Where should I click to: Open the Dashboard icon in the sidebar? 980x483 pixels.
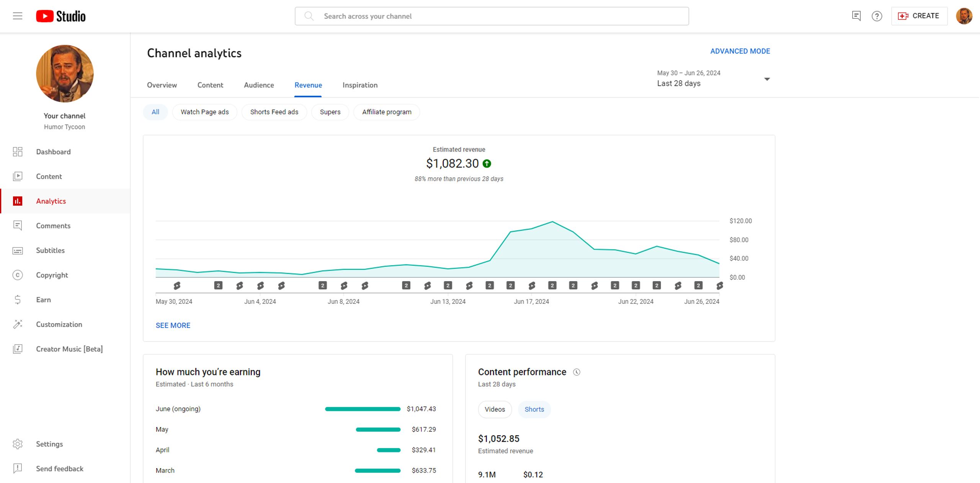[18, 152]
